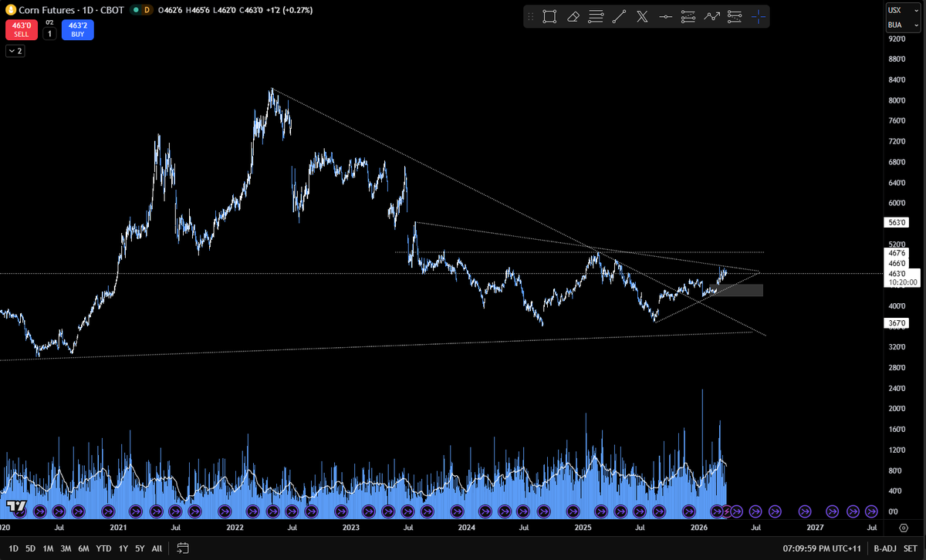The height and width of the screenshot is (560, 926).
Task: Switch to the blue crosshair cursor
Action: 759,16
